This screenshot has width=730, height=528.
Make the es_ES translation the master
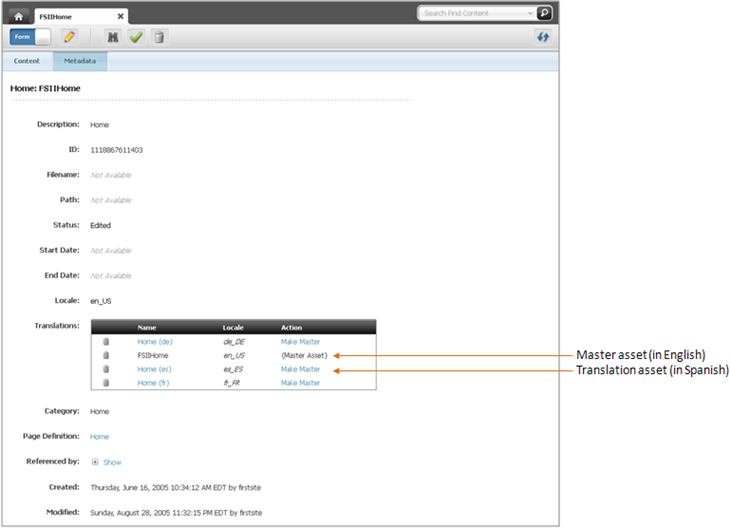click(x=300, y=369)
